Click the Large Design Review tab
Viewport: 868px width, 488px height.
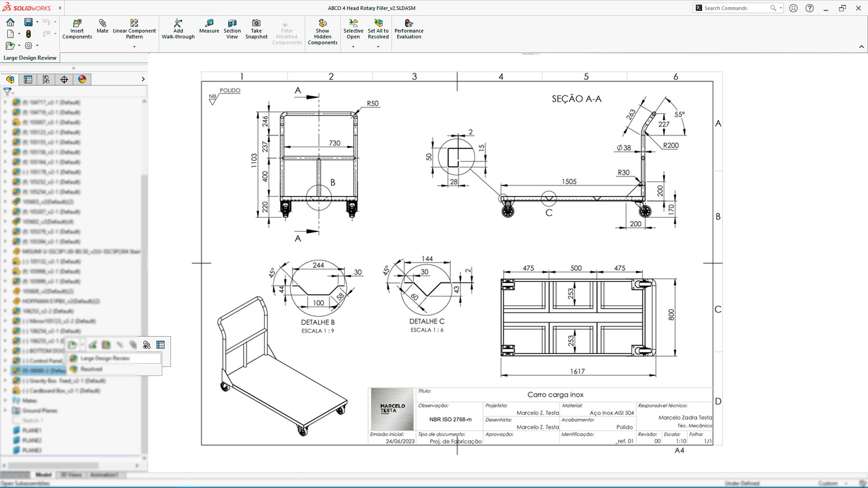point(30,58)
